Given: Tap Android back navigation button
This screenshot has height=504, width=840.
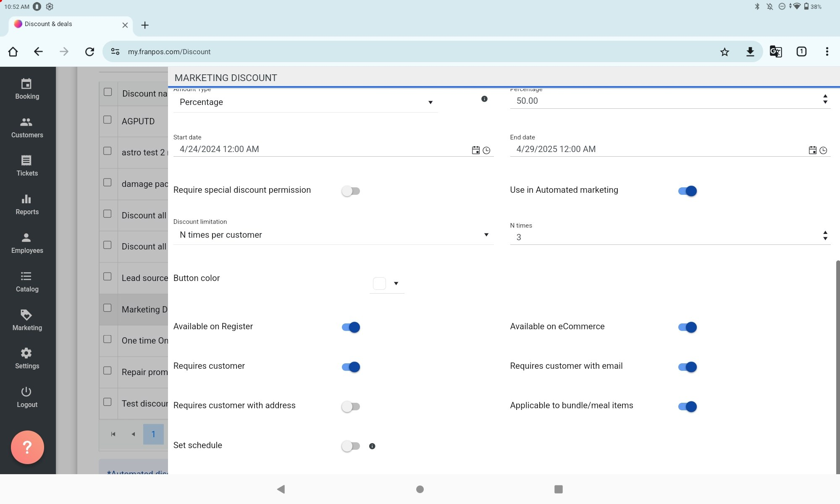Looking at the screenshot, I should pos(281,489).
